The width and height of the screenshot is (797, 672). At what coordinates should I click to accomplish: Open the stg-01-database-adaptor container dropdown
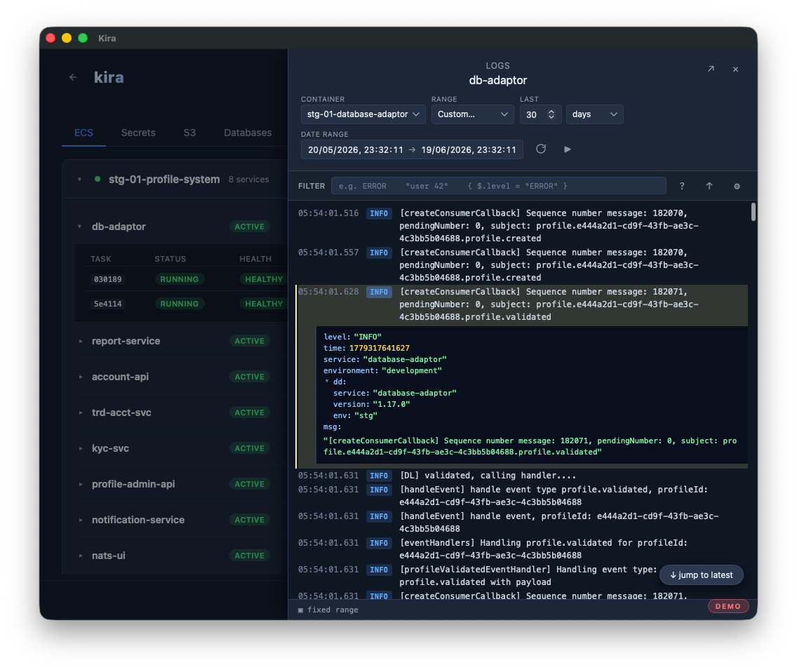[363, 114]
